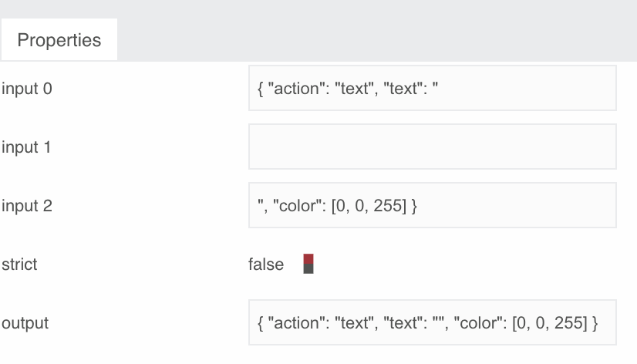Screen dimensions: 637x364
Task: Place cursor on "[0, 0, 255]" in output field
Action: (x=550, y=323)
